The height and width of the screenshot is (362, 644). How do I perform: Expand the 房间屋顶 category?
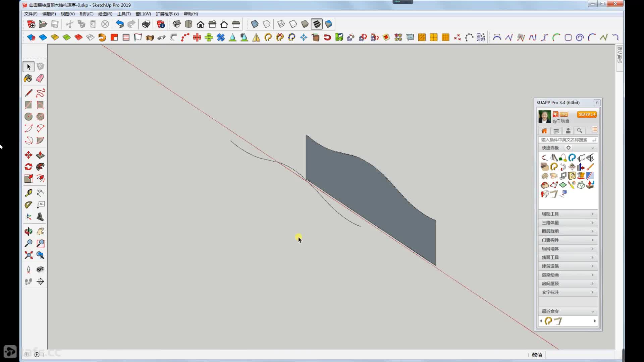click(568, 284)
